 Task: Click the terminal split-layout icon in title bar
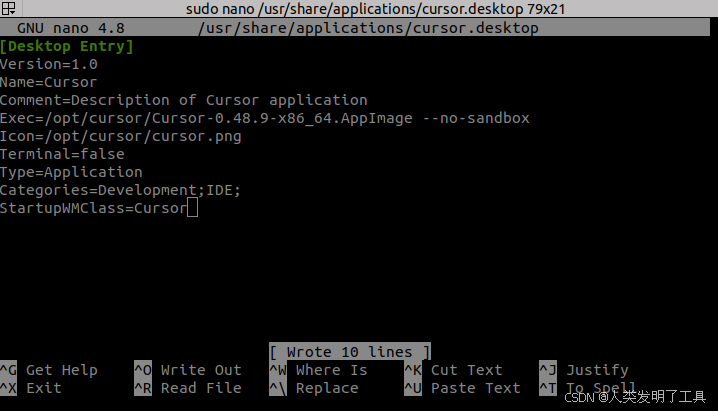[x=8, y=8]
